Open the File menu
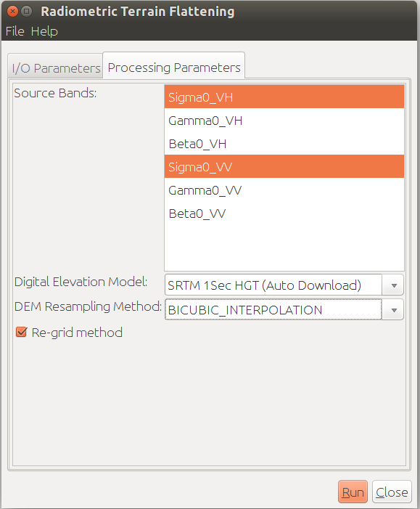Screen dimensions: 420x509 pyautogui.click(x=15, y=31)
